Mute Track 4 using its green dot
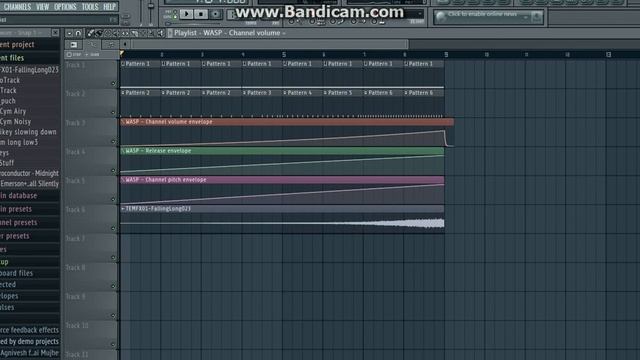 [x=113, y=170]
